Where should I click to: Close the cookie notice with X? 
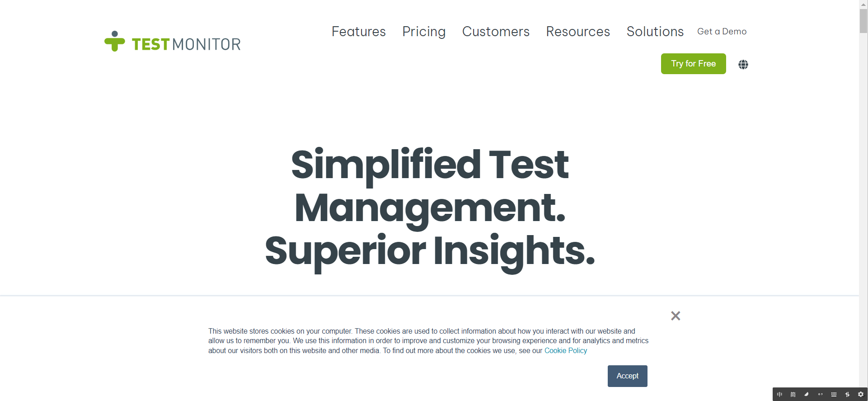pyautogui.click(x=676, y=316)
